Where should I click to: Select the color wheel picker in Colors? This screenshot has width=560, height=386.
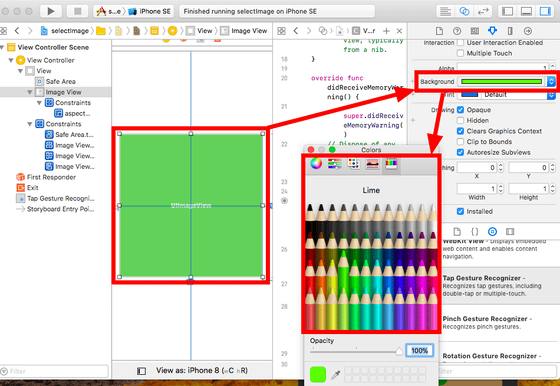coord(316,164)
